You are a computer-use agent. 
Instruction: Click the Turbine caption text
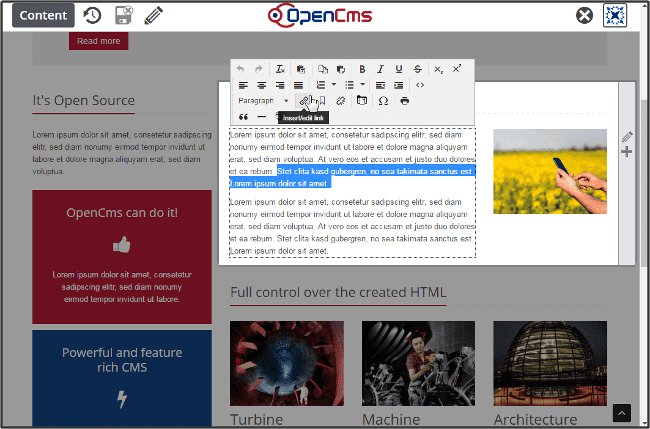point(257,419)
